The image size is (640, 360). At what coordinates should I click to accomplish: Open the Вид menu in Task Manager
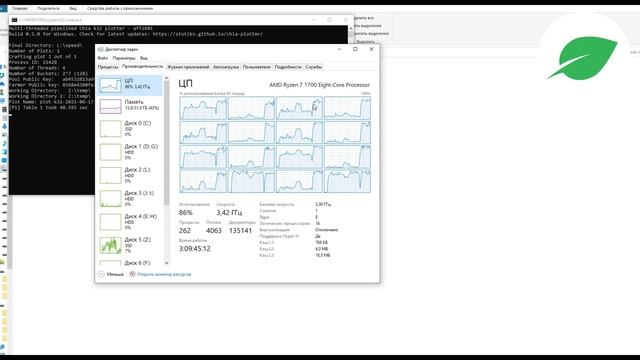click(144, 58)
